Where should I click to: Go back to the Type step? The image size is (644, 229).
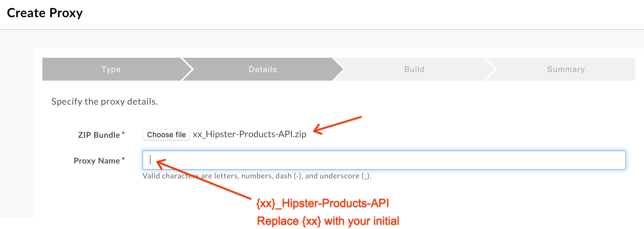(111, 69)
